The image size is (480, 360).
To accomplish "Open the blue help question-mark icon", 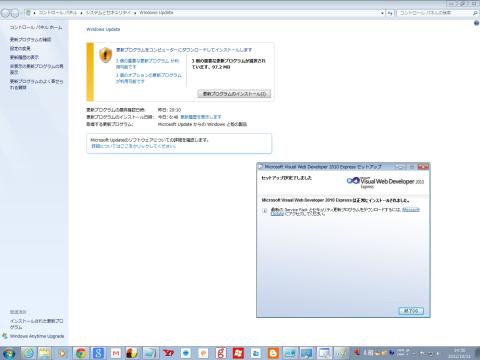I will pyautogui.click(x=476, y=23).
